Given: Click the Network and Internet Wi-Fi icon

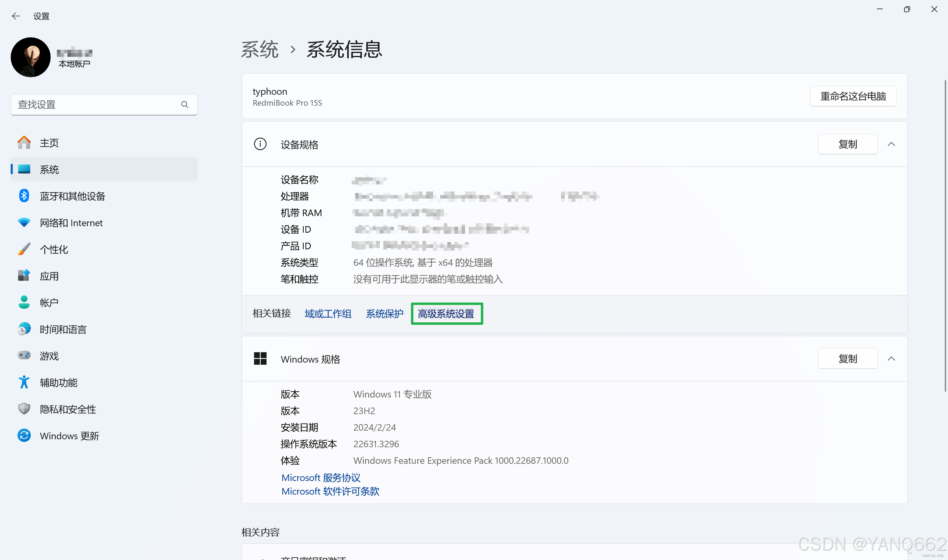Looking at the screenshot, I should (x=24, y=223).
